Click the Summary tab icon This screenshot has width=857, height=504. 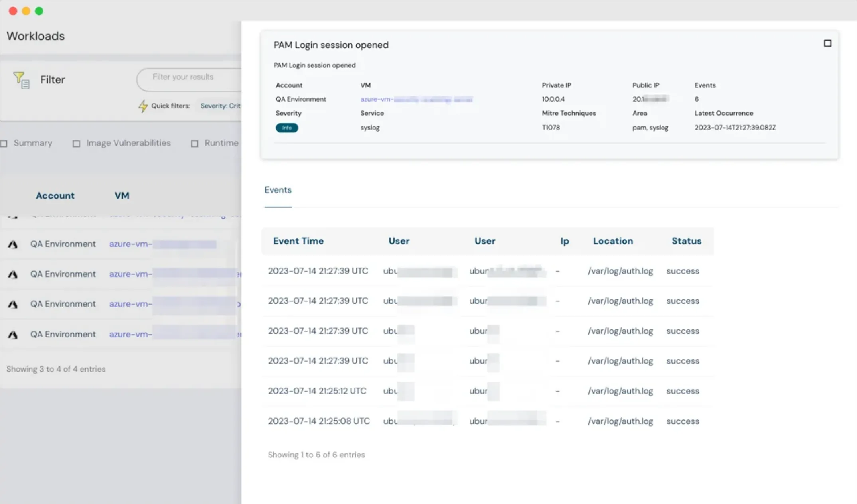coord(4,144)
